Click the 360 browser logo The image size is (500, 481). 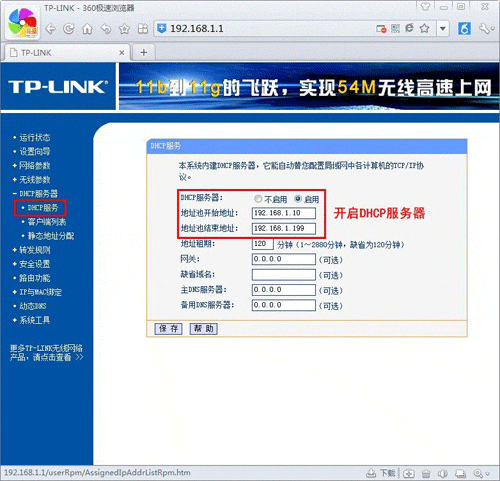click(23, 23)
